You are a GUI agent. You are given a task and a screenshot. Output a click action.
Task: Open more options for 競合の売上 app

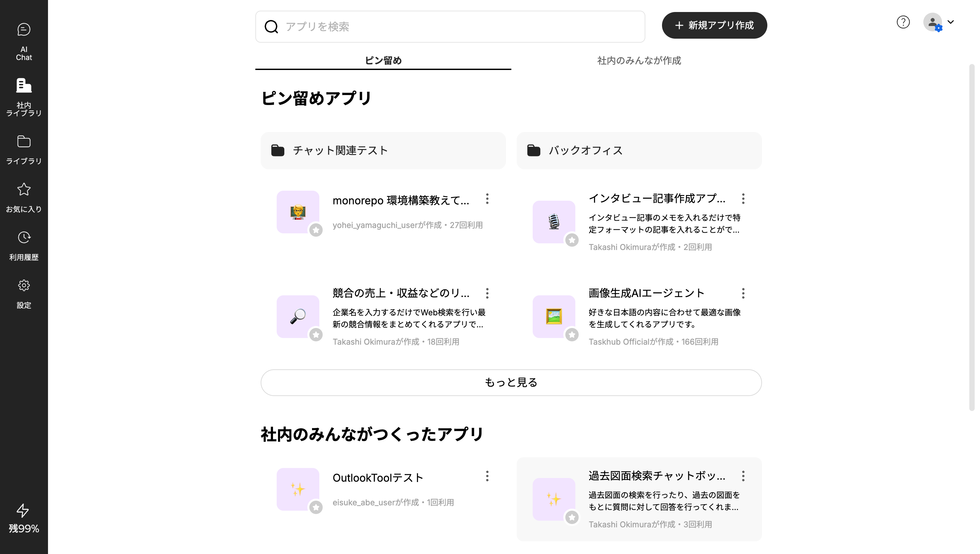[487, 293]
